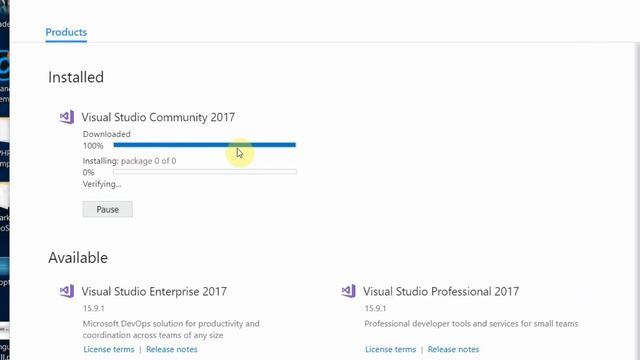Click the 15.9.1 version under Professional
640x360 pixels.
[375, 308]
